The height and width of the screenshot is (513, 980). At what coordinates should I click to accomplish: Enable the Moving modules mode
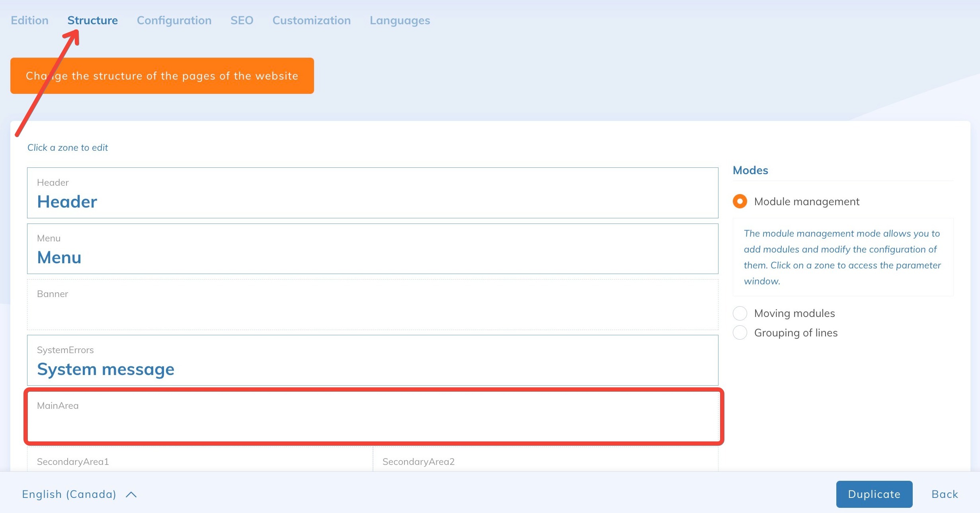(x=740, y=313)
